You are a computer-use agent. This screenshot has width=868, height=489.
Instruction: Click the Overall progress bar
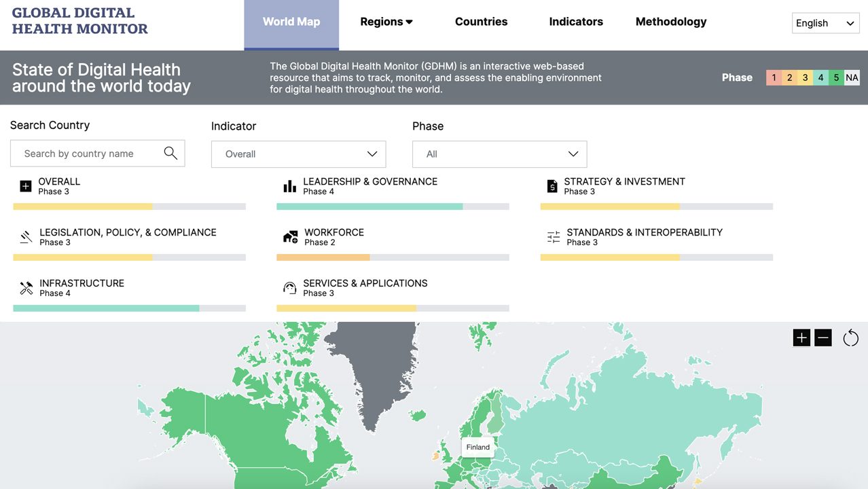pos(129,206)
